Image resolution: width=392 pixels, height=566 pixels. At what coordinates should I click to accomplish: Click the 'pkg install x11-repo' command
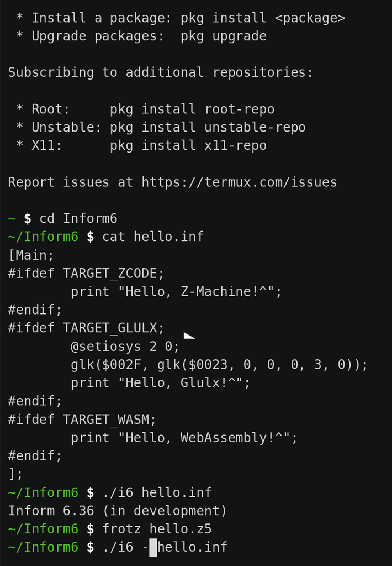click(x=188, y=146)
